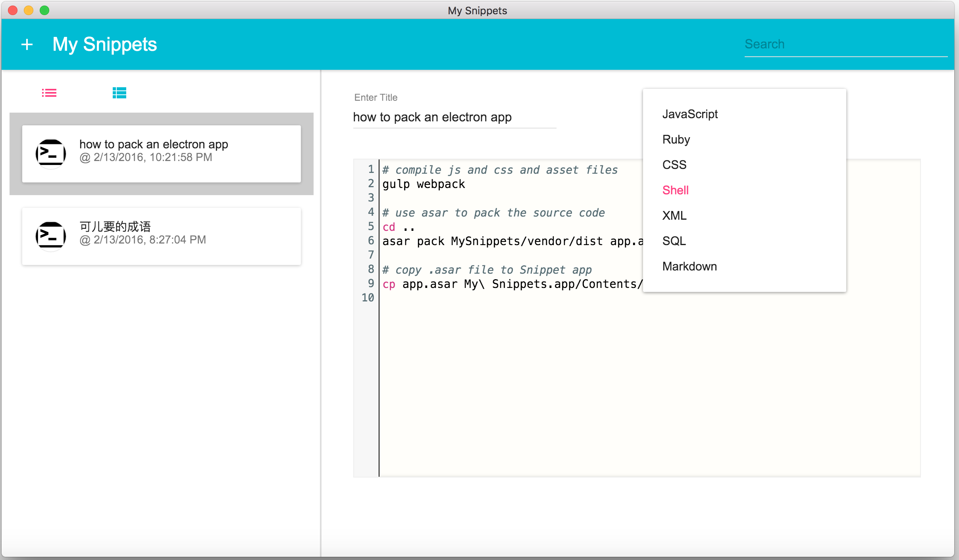This screenshot has width=959, height=560.
Task: Choose XML as the snippet language
Action: 674,216
